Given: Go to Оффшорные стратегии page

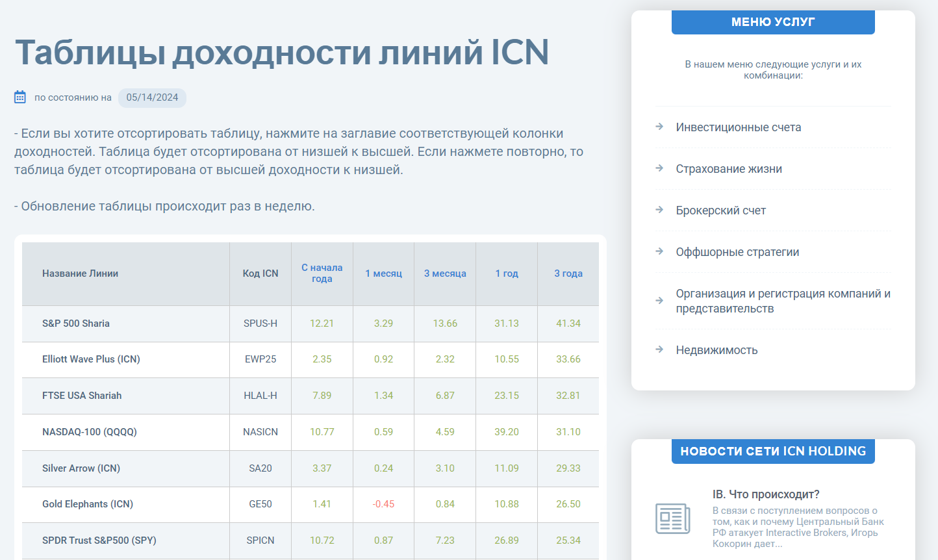Looking at the screenshot, I should (x=737, y=252).
